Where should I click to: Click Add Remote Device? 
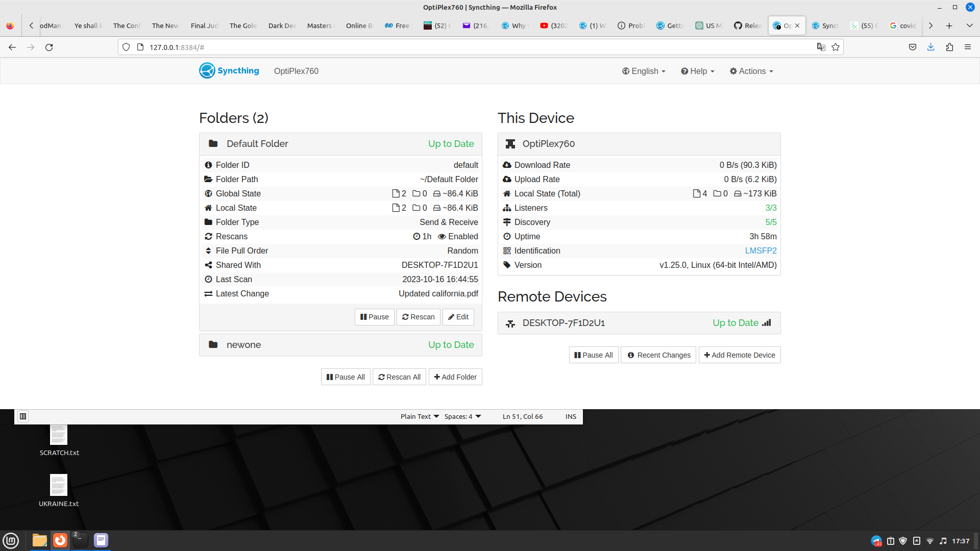tap(740, 355)
